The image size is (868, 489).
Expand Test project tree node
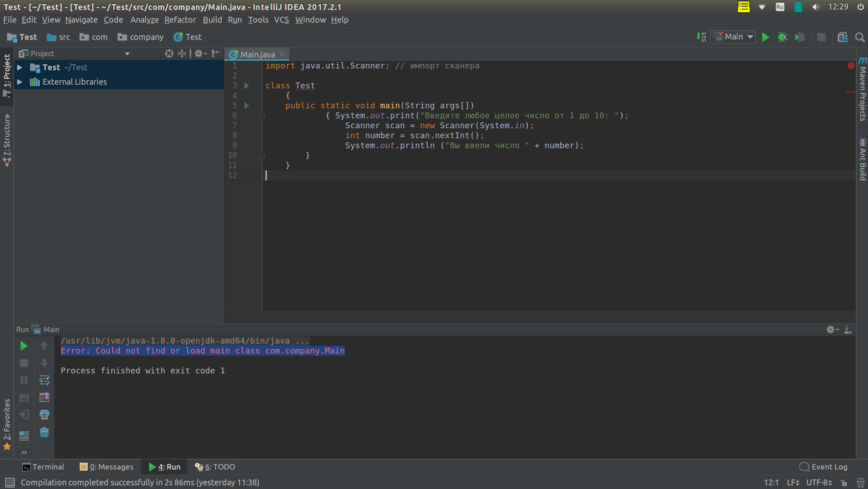[20, 68]
